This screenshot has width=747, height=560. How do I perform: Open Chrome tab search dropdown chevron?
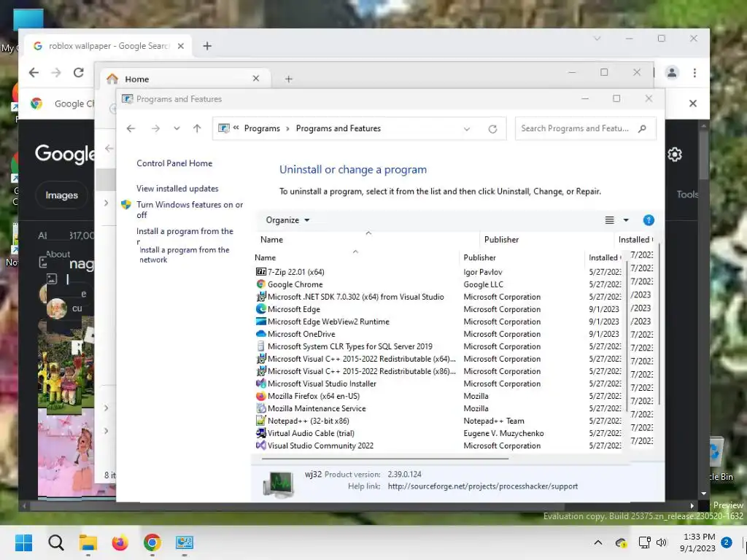coord(597,39)
